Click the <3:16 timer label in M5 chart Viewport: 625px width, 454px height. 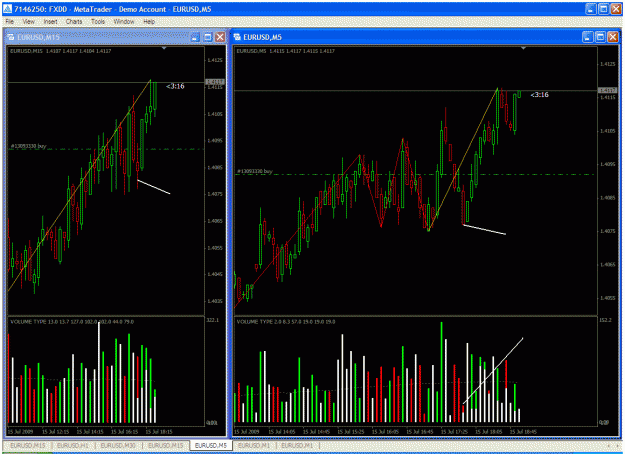tap(539, 95)
